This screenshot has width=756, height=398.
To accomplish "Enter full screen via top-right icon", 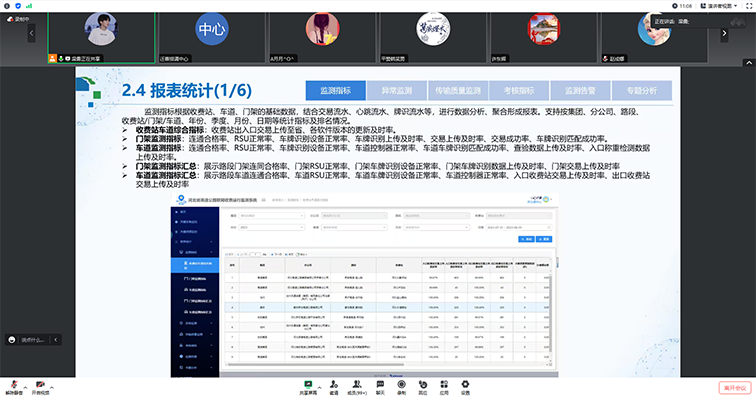I will [749, 6].
